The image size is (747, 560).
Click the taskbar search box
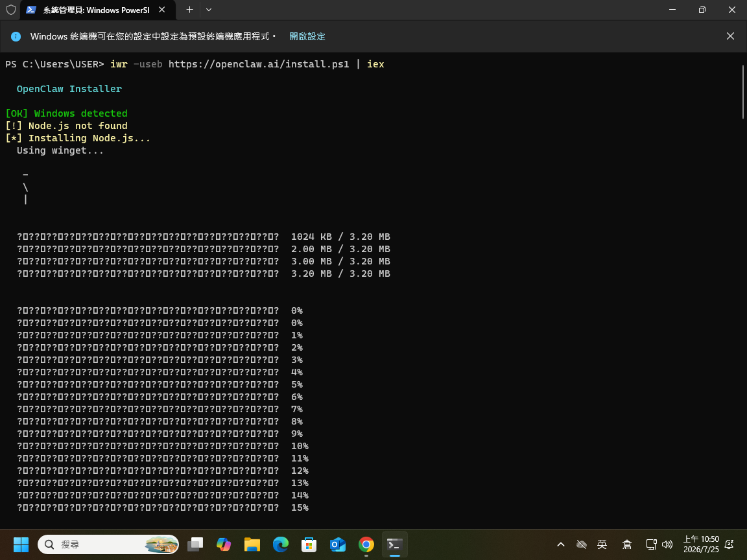coord(108,544)
